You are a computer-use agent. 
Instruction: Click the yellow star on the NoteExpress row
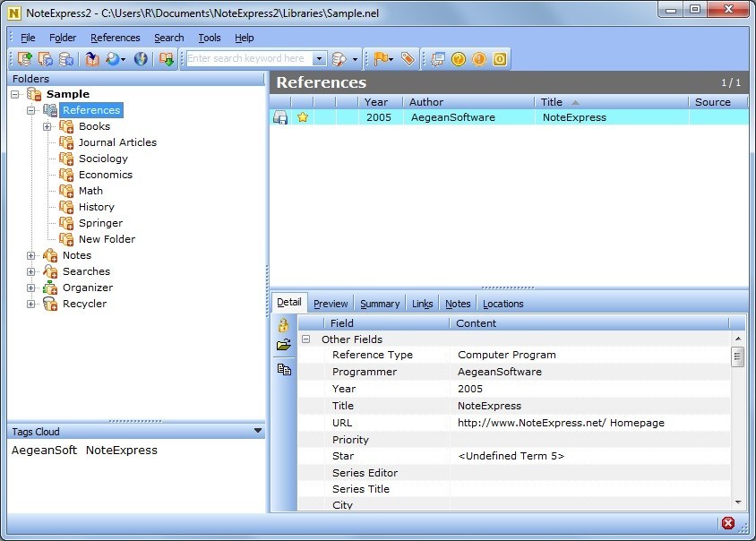coord(303,117)
